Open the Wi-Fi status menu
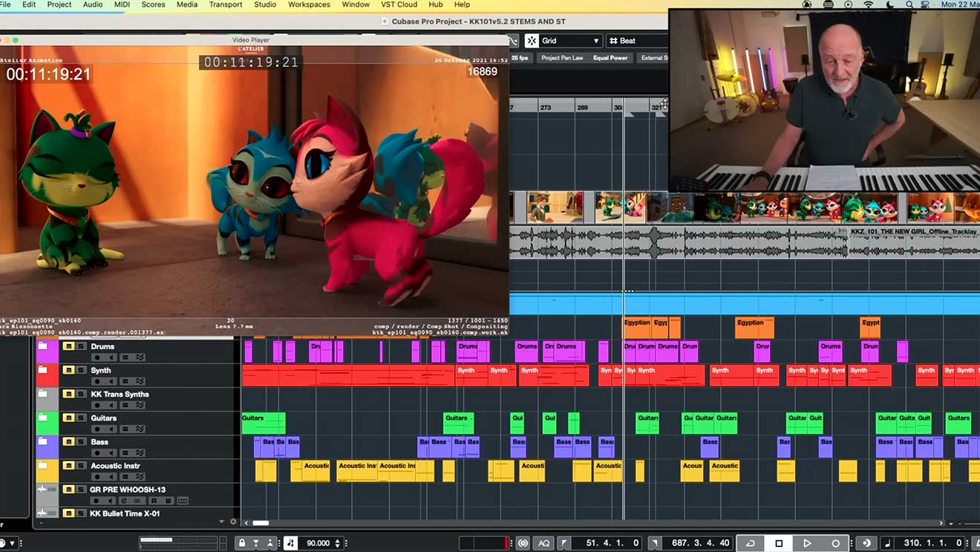Viewport: 980px width, 552px height. [868, 4]
